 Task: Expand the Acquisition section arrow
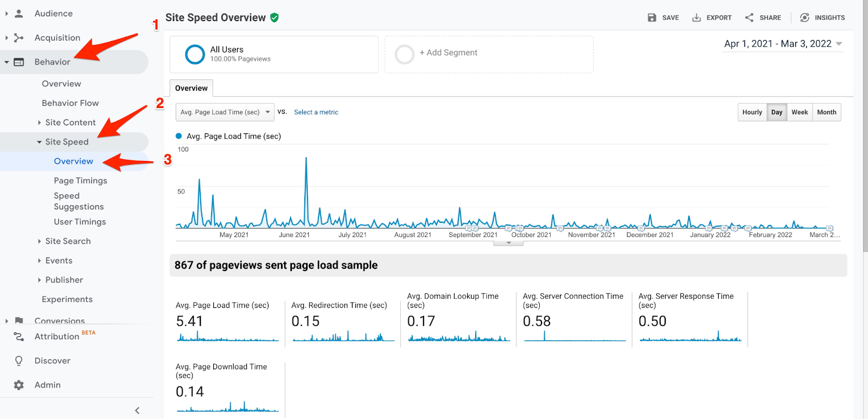(x=7, y=37)
